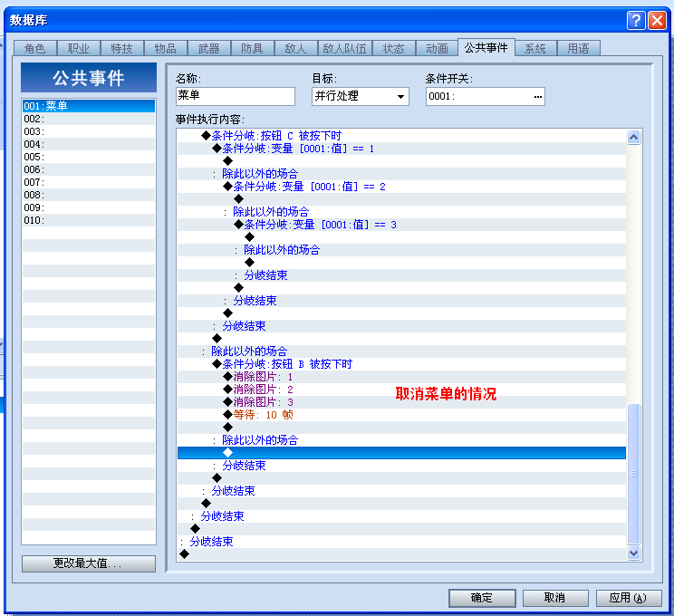Select the 状态 tab
674x616 pixels.
click(x=394, y=48)
